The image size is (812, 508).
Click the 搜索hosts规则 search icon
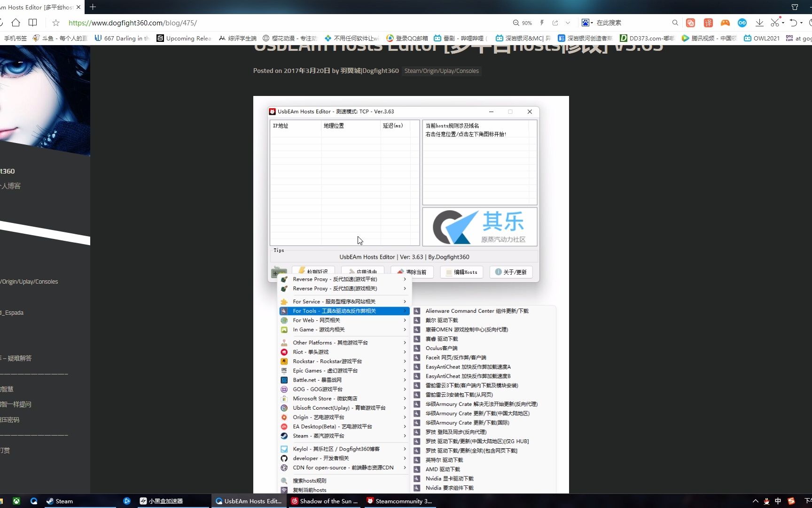(x=284, y=481)
